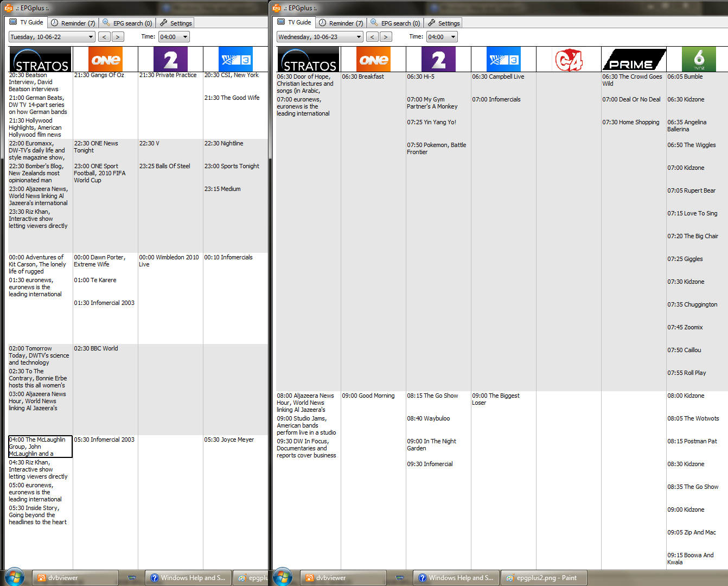Click the TV3 channel logo in the Tuesday guide
Image resolution: width=728 pixels, height=586 pixels.
point(235,59)
